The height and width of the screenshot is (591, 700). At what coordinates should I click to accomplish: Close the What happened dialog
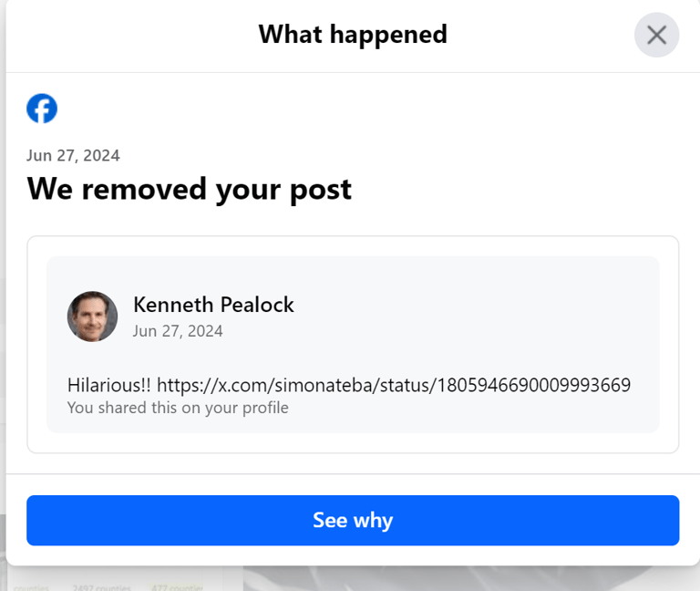click(x=656, y=35)
